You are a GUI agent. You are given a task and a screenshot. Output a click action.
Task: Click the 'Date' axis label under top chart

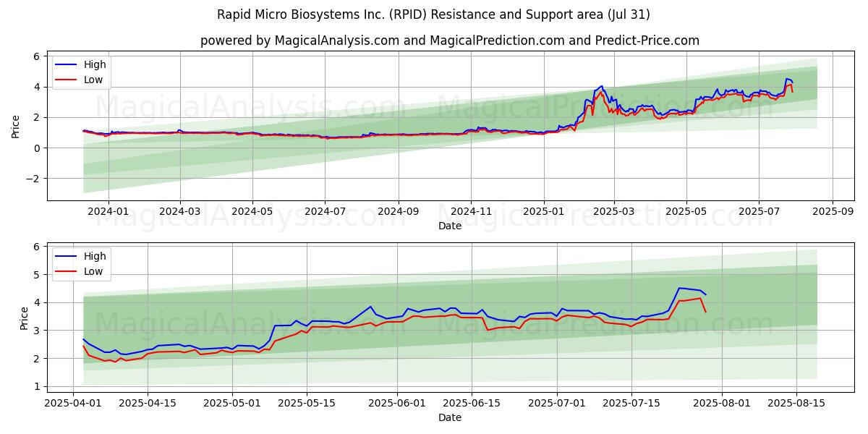point(449,226)
